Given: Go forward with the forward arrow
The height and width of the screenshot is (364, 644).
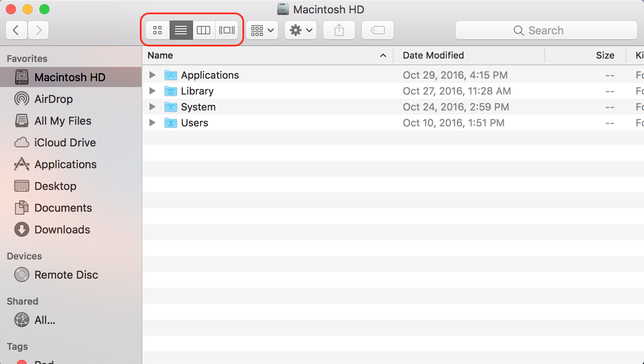Looking at the screenshot, I should pos(39,30).
